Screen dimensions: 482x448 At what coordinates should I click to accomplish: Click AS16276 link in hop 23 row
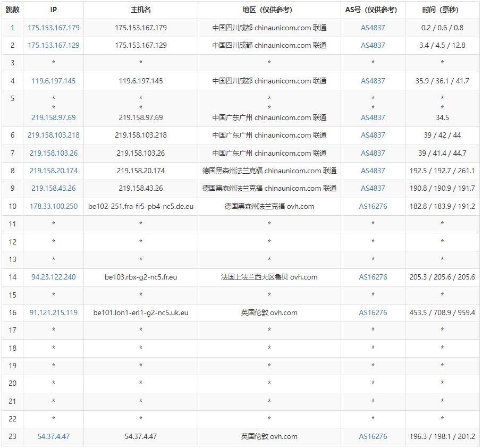coord(373,436)
